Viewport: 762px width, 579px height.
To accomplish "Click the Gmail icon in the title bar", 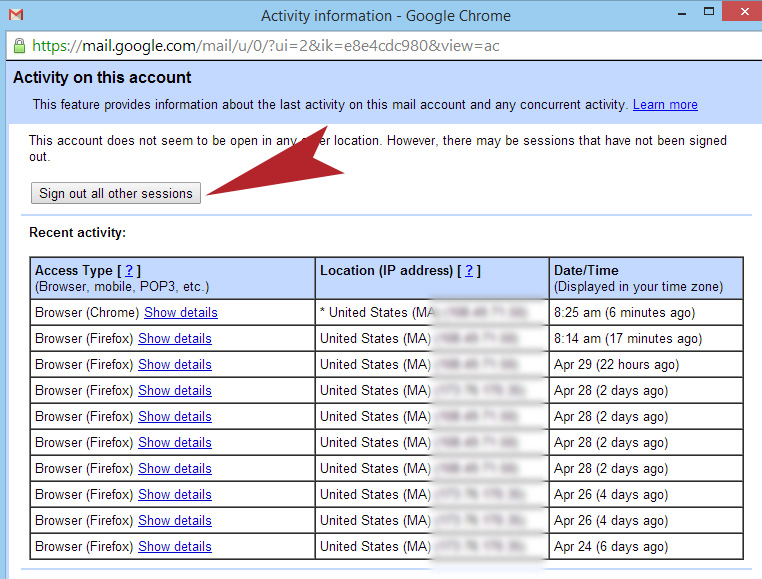I will [x=16, y=15].
